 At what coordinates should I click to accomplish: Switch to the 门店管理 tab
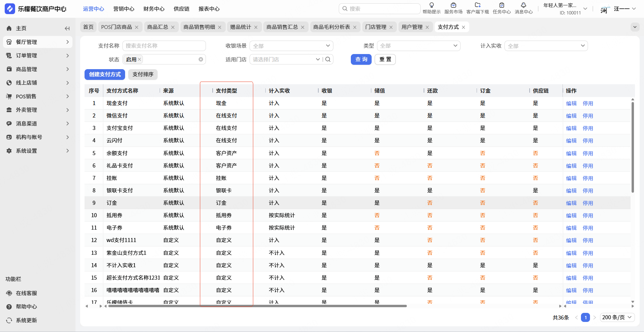(x=376, y=27)
